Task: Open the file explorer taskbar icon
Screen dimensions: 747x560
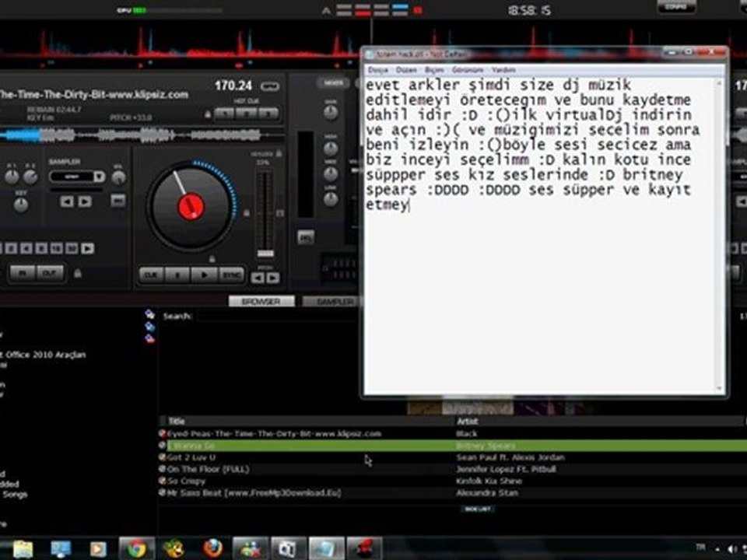Action: [23, 548]
